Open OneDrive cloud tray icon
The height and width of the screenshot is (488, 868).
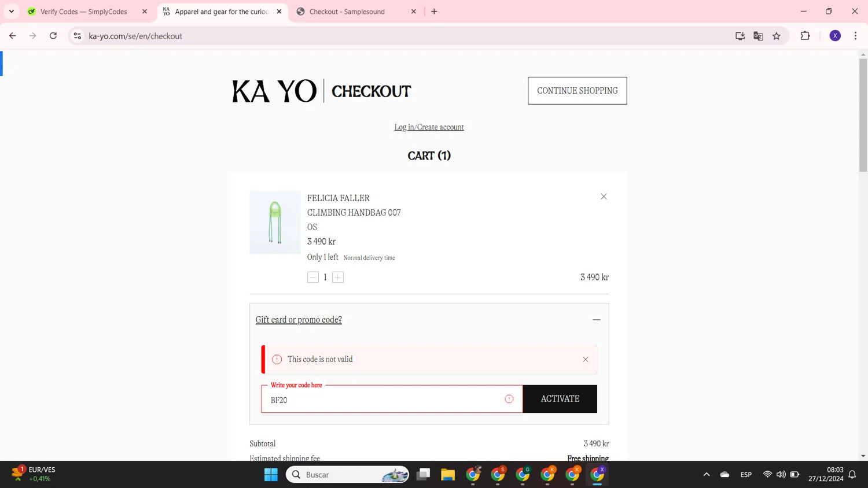tap(724, 475)
